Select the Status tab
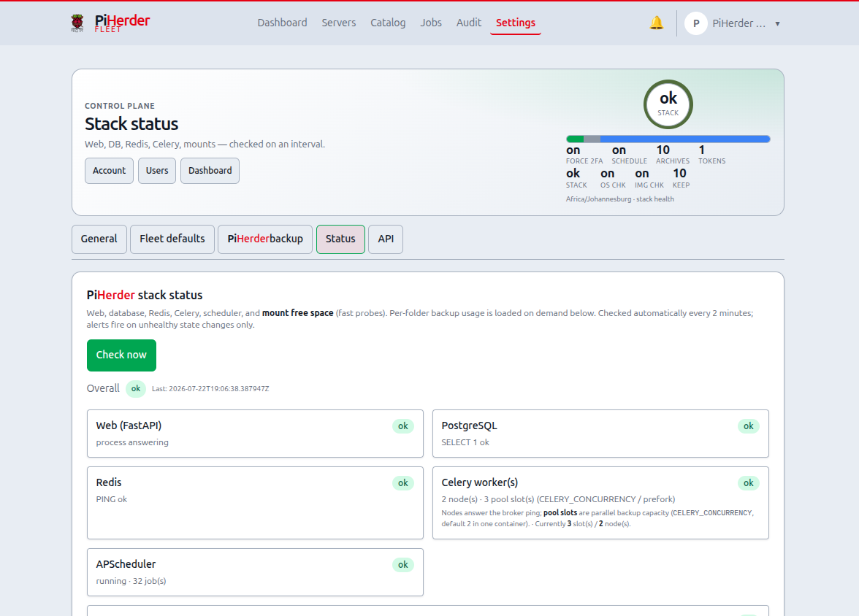Image resolution: width=859 pixels, height=616 pixels. (x=340, y=239)
